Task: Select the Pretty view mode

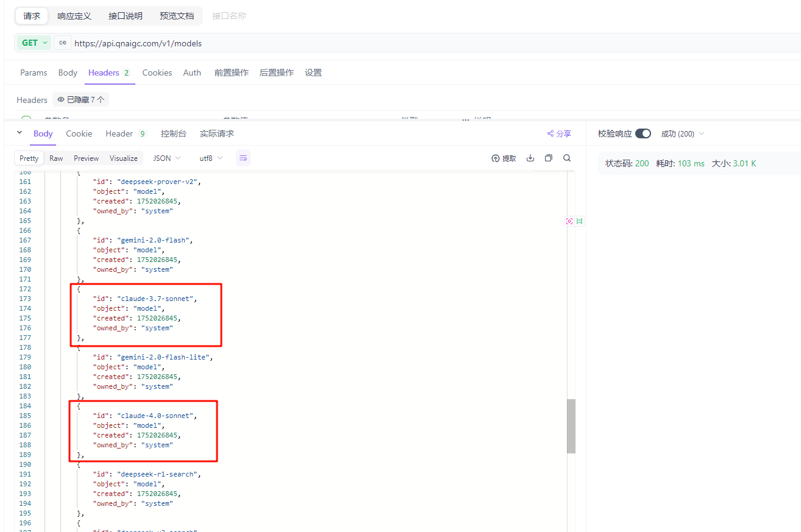Action: point(29,158)
